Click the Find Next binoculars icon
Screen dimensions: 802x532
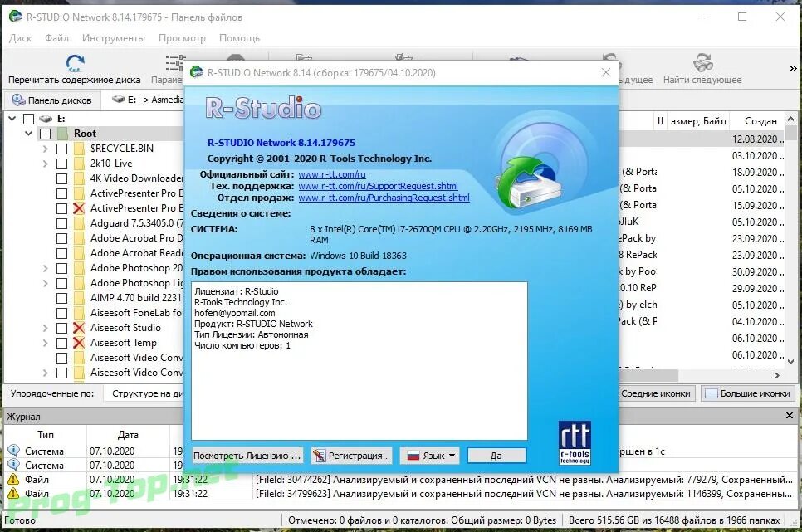coord(702,63)
